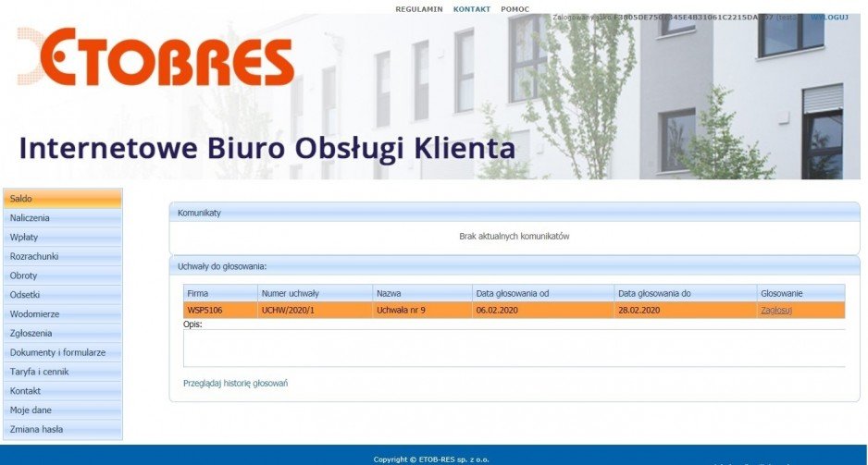Viewport: 868px width, 465px height.
Task: Click the Numer uchwały column header
Action: pos(315,293)
